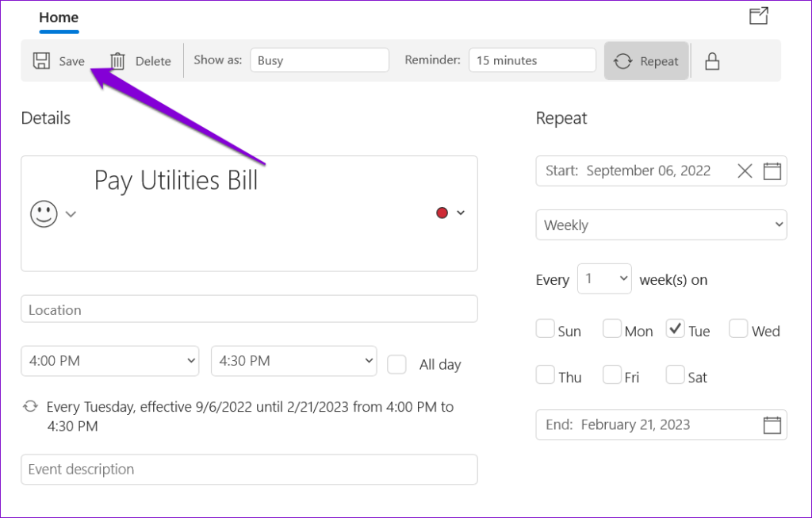Open the week interval dropdown showing 1
Screen dimensions: 812x518
(x=604, y=278)
